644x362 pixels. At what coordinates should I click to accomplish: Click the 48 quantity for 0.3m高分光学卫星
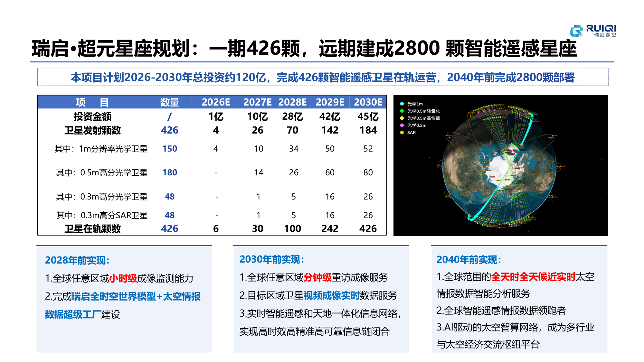(x=170, y=197)
